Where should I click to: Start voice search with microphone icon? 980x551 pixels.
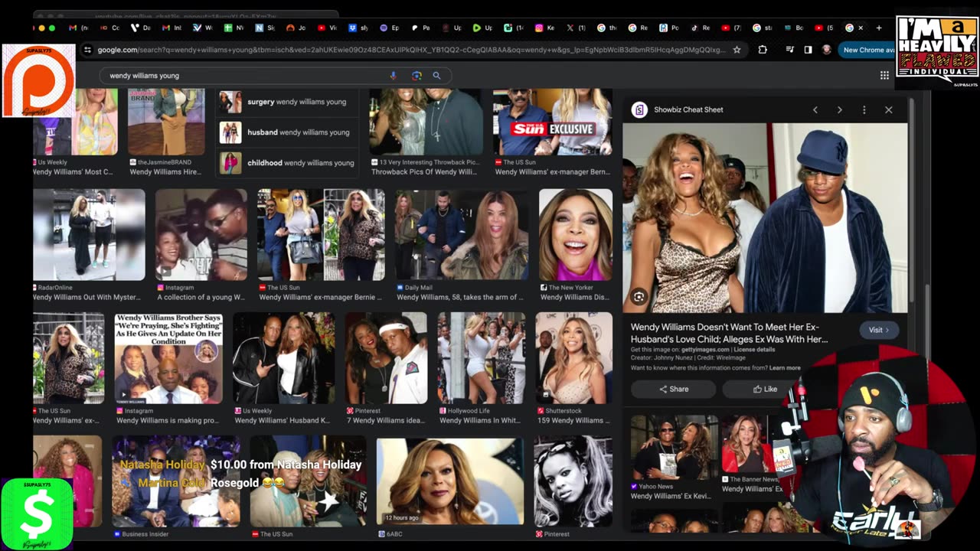[x=394, y=76]
